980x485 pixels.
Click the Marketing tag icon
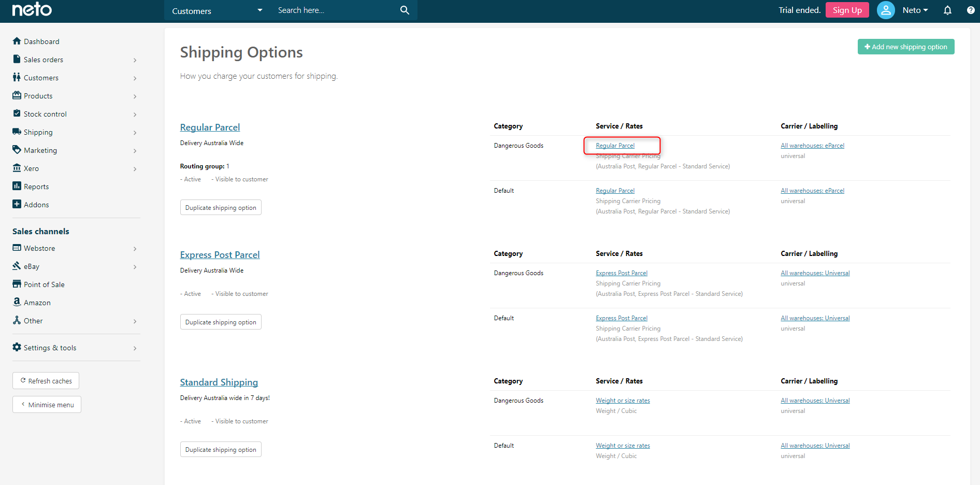[17, 150]
